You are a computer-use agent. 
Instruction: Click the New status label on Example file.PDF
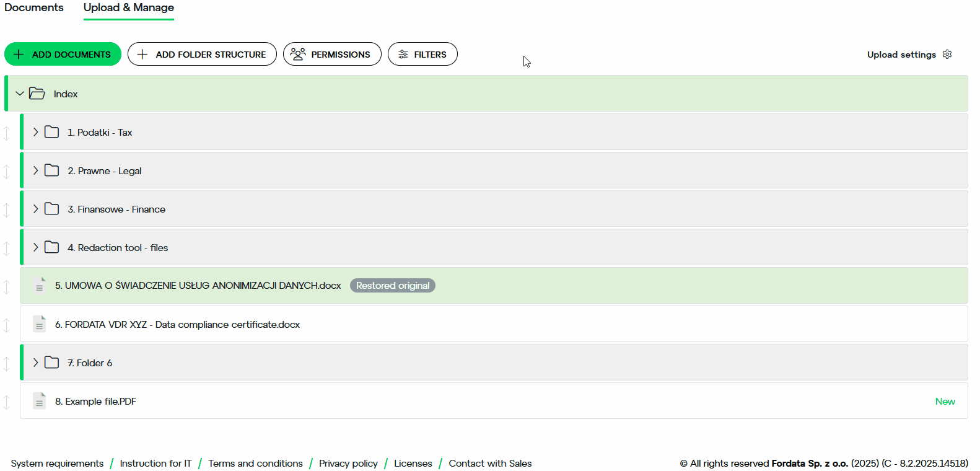945,402
